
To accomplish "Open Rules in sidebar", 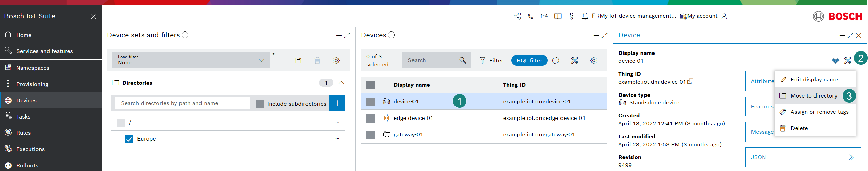I will pos(51,133).
